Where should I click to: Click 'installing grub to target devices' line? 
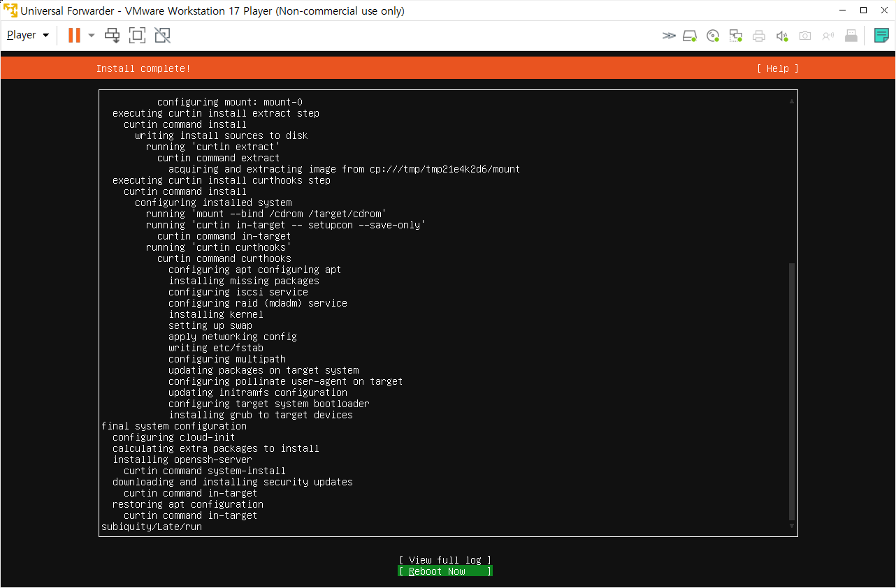click(x=261, y=415)
